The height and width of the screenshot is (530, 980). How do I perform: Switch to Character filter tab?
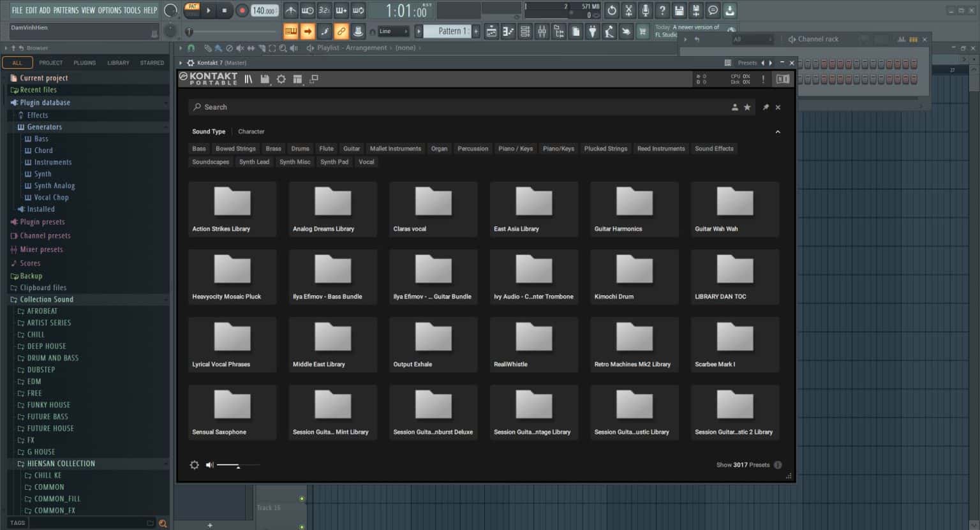251,131
